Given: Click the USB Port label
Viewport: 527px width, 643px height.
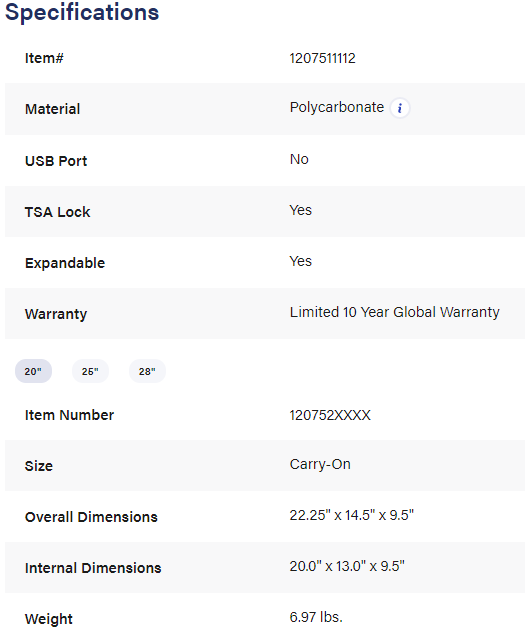Looking at the screenshot, I should pos(56,161).
